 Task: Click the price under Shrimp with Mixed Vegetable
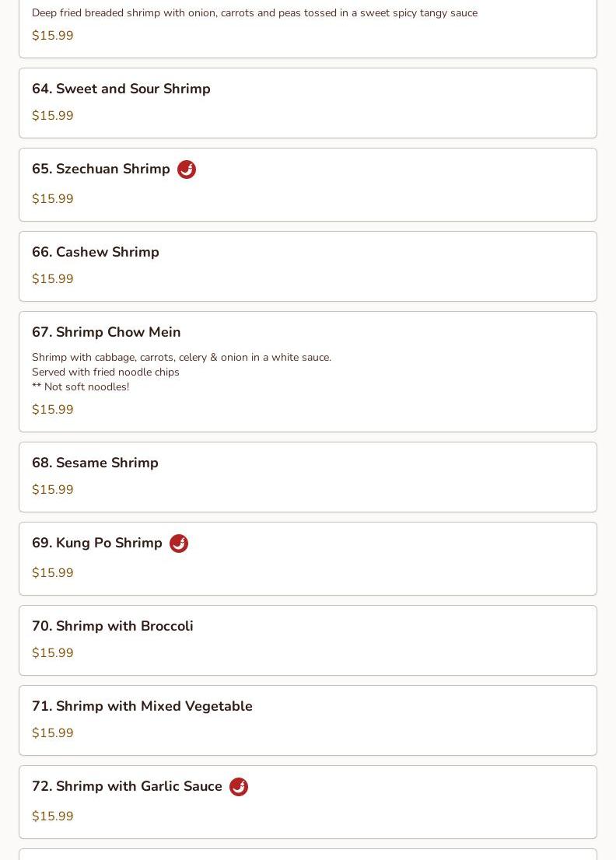53,732
